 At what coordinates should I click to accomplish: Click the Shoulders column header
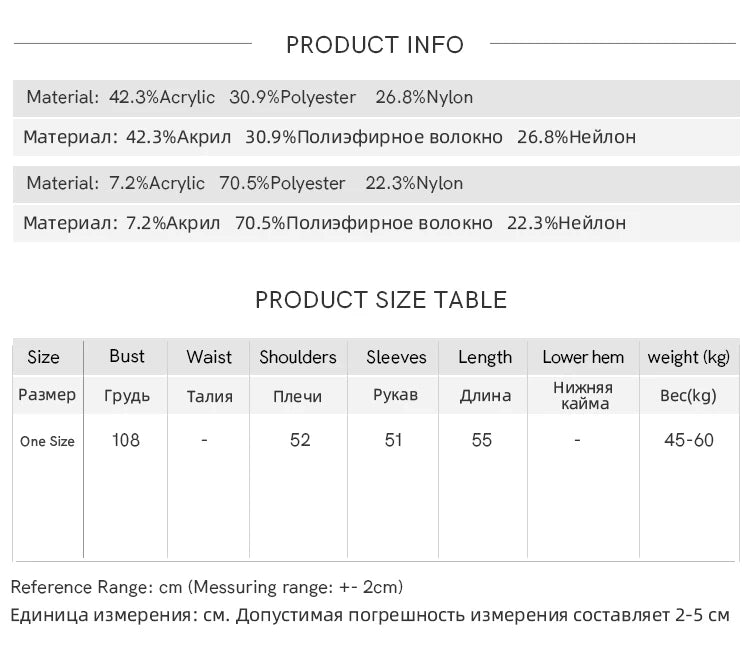(x=298, y=357)
